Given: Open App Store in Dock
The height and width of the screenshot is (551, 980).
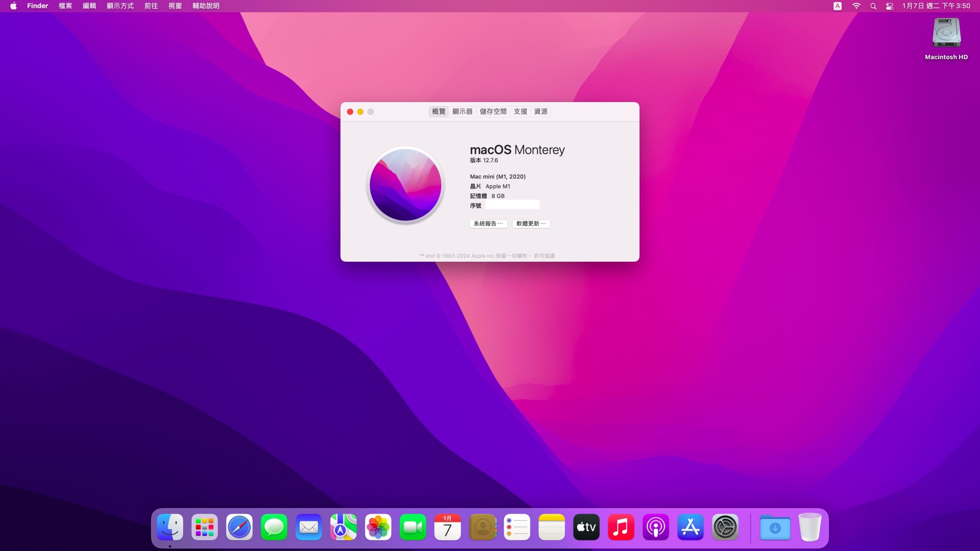Looking at the screenshot, I should tap(691, 527).
